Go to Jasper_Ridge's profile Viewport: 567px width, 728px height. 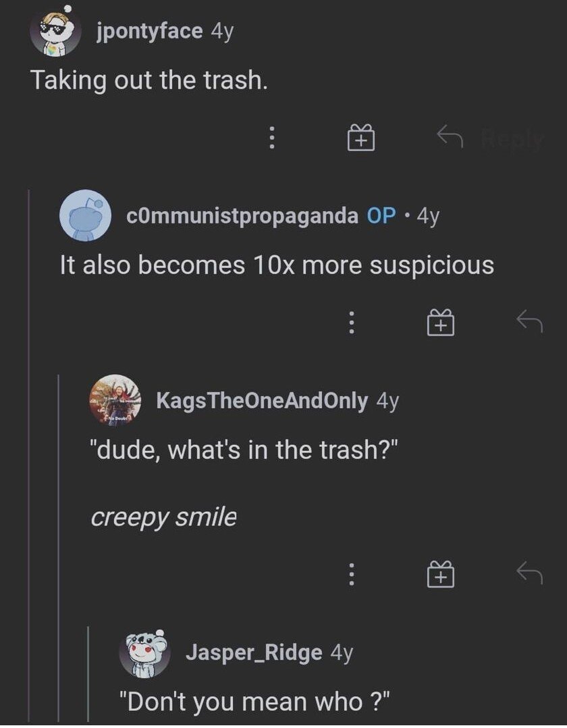click(254, 652)
